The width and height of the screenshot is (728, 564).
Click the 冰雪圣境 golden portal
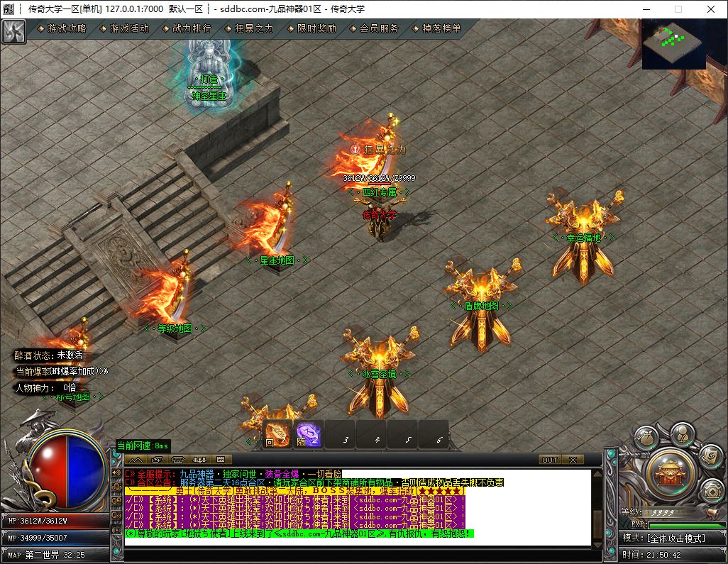pyautogui.click(x=379, y=371)
